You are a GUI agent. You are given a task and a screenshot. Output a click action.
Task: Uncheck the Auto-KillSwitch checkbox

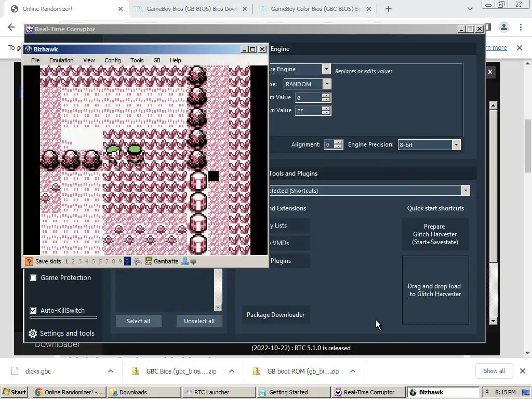33,311
